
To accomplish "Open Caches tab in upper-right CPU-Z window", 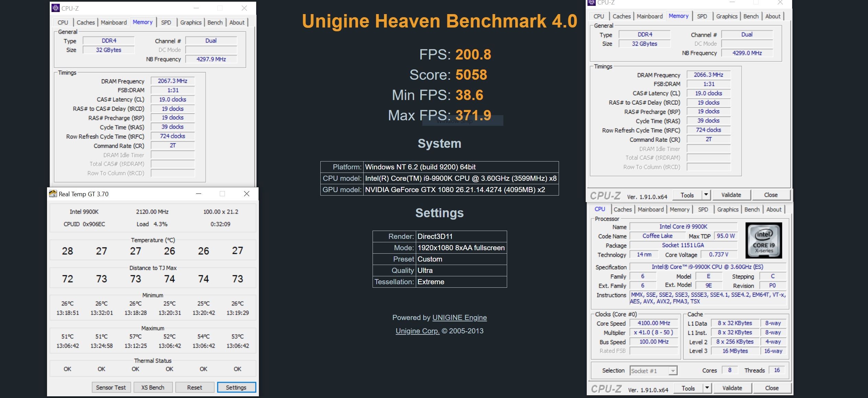I will [x=621, y=16].
